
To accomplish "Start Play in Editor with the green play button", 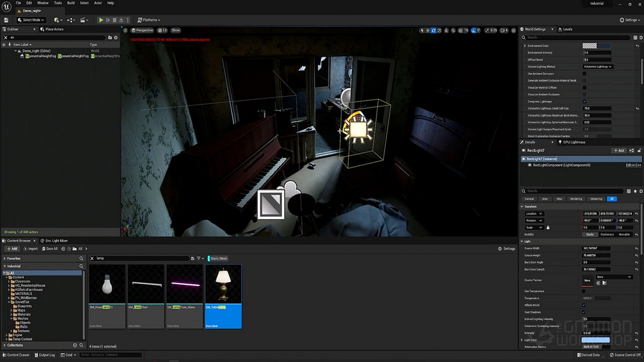I will pos(101,20).
